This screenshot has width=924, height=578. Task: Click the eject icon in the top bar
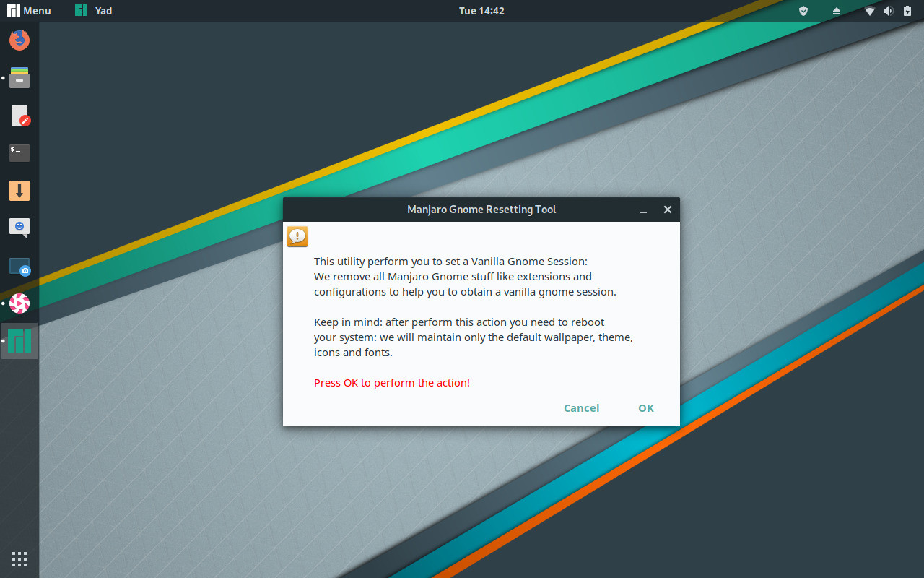836,11
